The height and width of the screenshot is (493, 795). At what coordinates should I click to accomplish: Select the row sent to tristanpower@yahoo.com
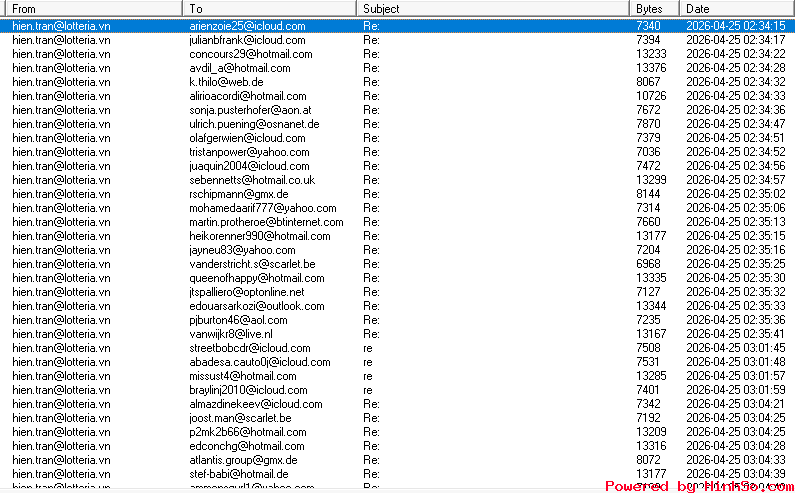[398, 152]
